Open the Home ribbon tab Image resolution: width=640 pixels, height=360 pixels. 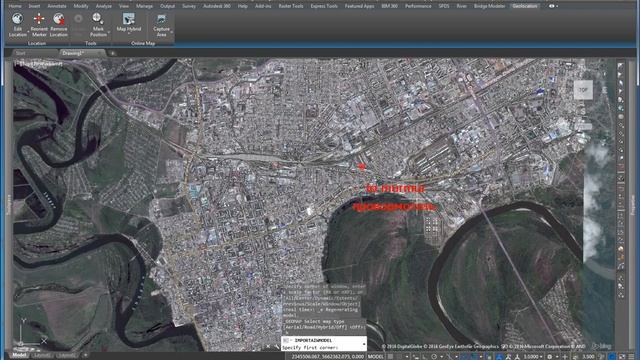[x=15, y=6]
